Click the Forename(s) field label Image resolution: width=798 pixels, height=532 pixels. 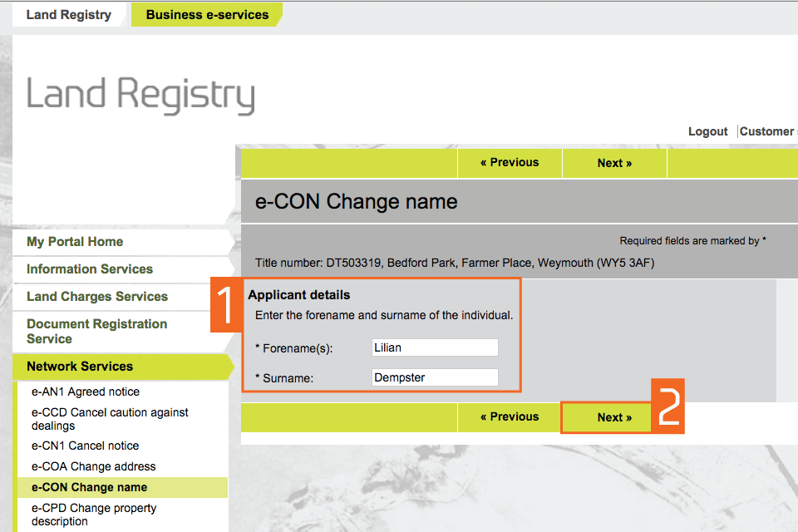pyautogui.click(x=294, y=349)
